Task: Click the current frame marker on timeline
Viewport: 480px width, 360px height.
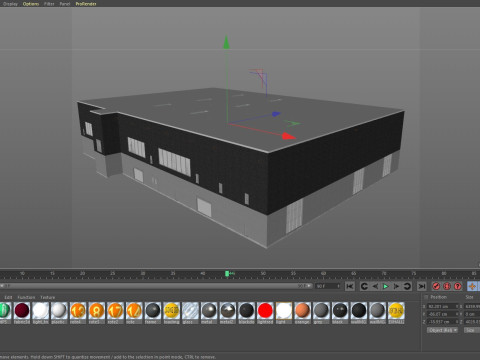Action: [x=227, y=274]
